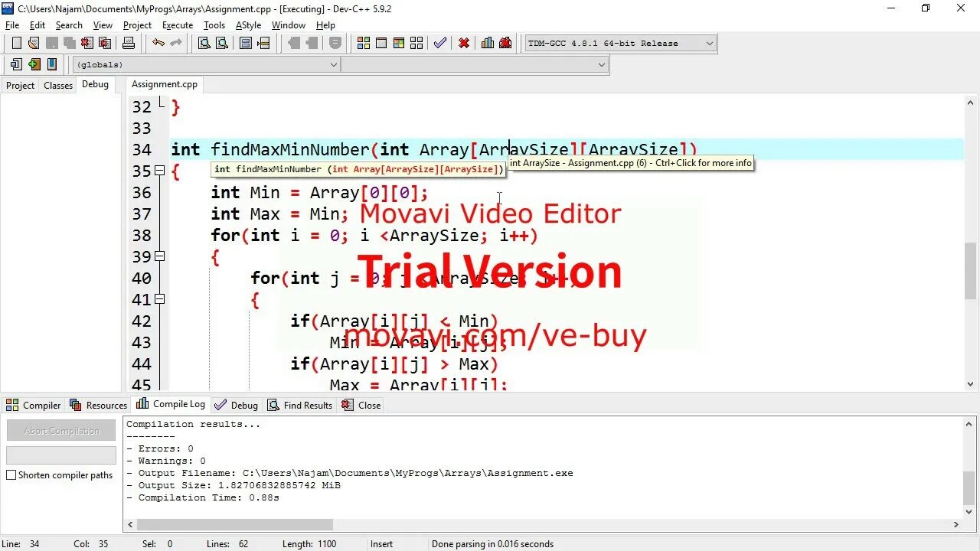The height and width of the screenshot is (551, 980).
Task: Click line number 38 in gutter
Action: pyautogui.click(x=142, y=235)
